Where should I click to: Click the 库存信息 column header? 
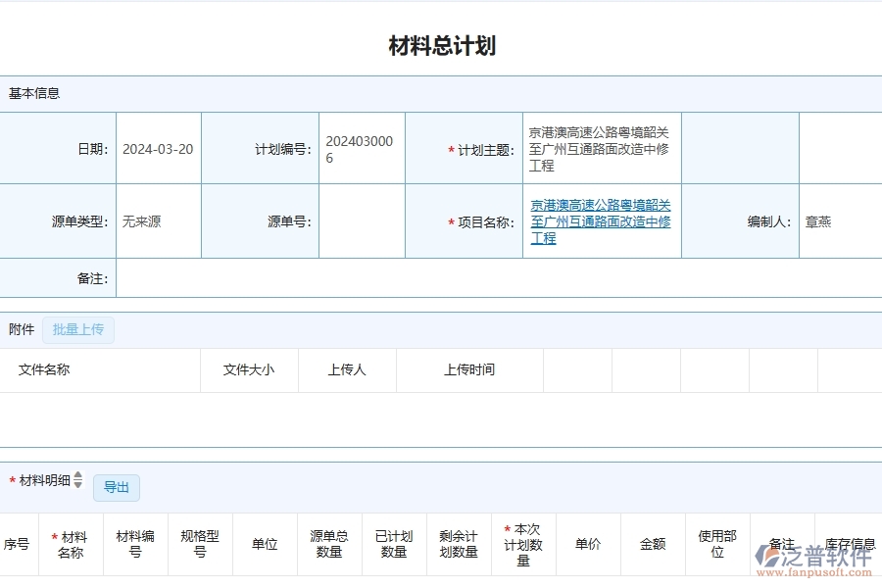[x=851, y=543]
